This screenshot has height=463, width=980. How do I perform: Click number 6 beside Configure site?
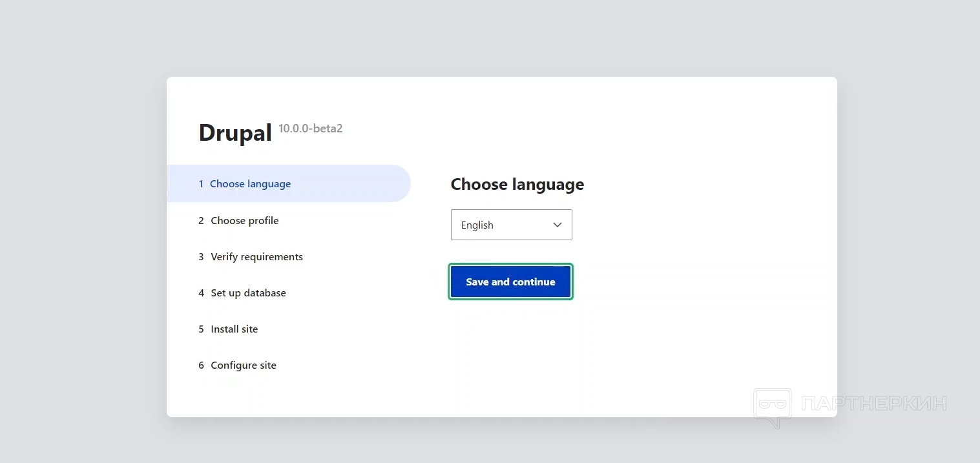[x=201, y=365]
